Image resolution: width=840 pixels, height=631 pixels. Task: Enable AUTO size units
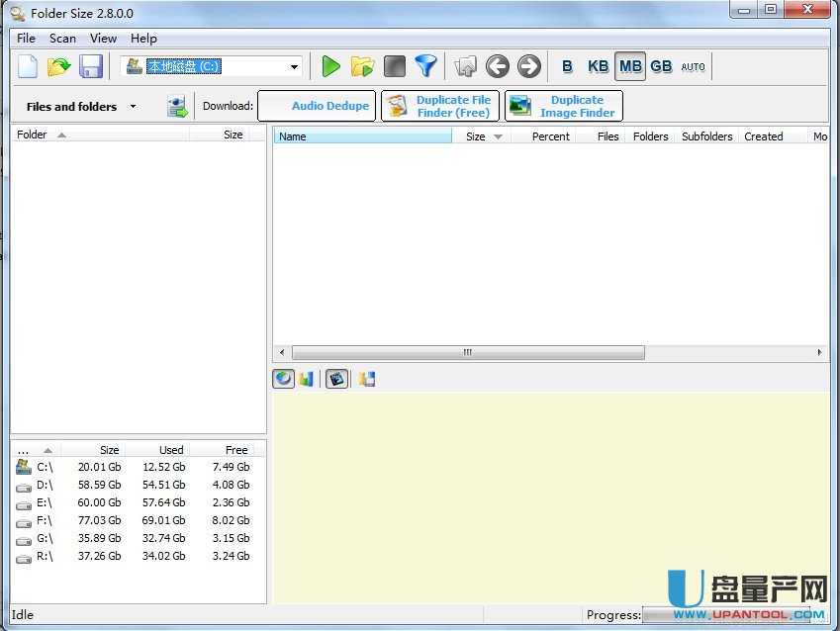(694, 66)
